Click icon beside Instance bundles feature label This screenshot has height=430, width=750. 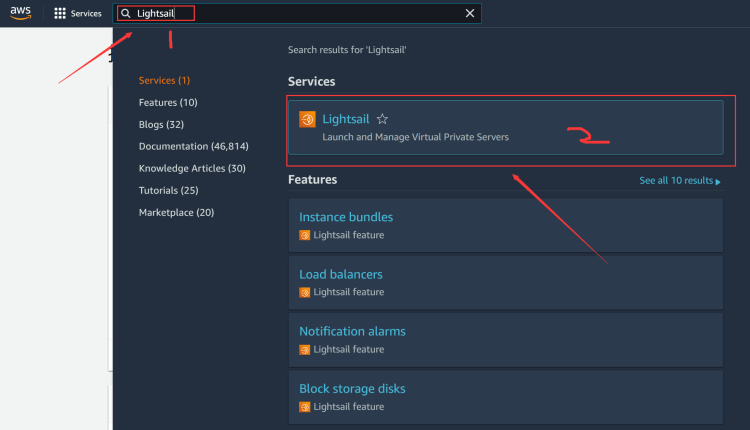point(305,235)
